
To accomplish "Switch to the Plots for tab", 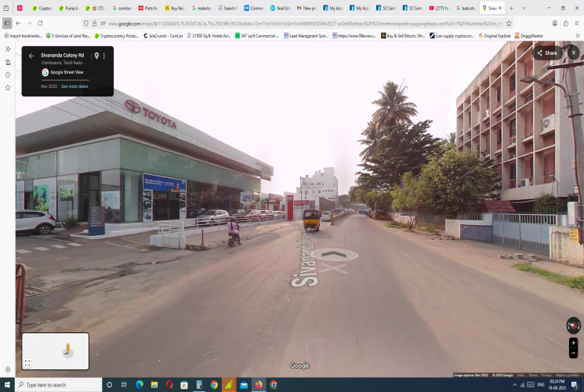I will pos(148,8).
